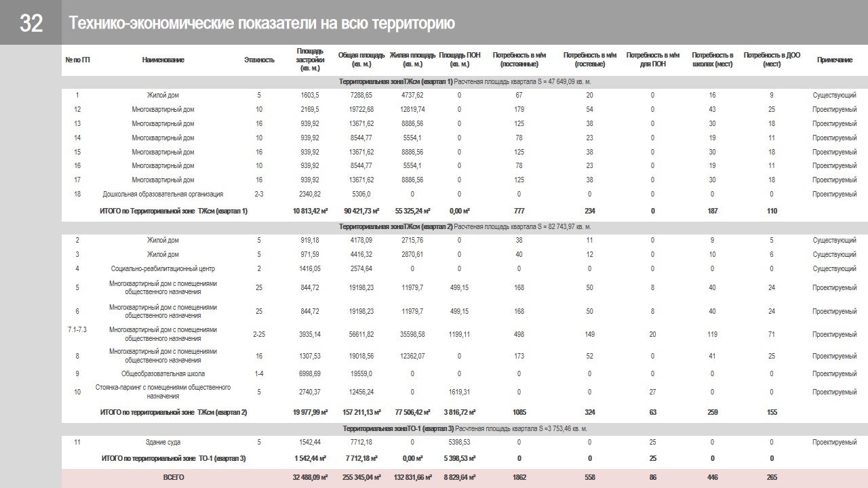This screenshot has height=488, width=868.
Task: Click the 'Наименование' column header
Action: (163, 60)
